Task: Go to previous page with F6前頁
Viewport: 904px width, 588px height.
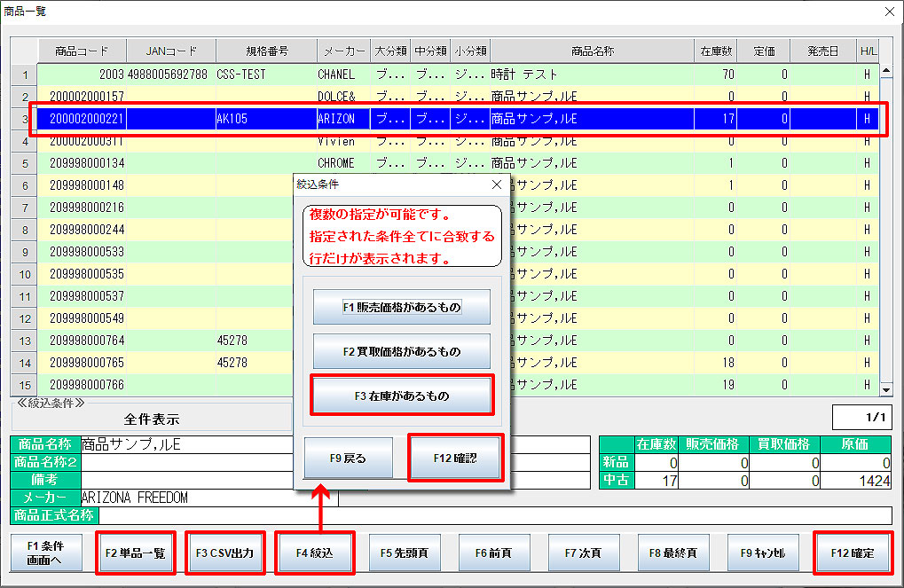Action: (x=494, y=552)
